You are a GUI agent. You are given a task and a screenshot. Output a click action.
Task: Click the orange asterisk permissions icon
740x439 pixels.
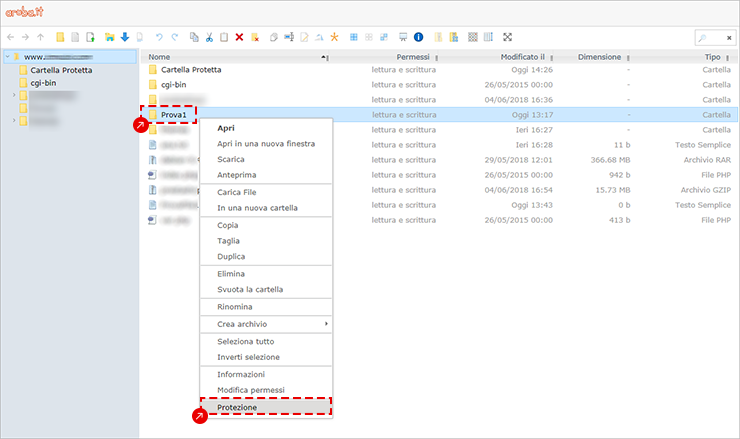pos(335,37)
